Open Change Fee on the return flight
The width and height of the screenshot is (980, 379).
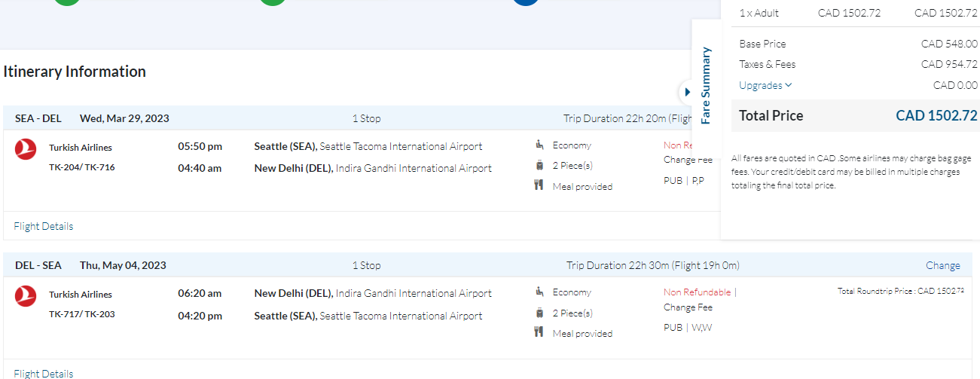tap(688, 307)
